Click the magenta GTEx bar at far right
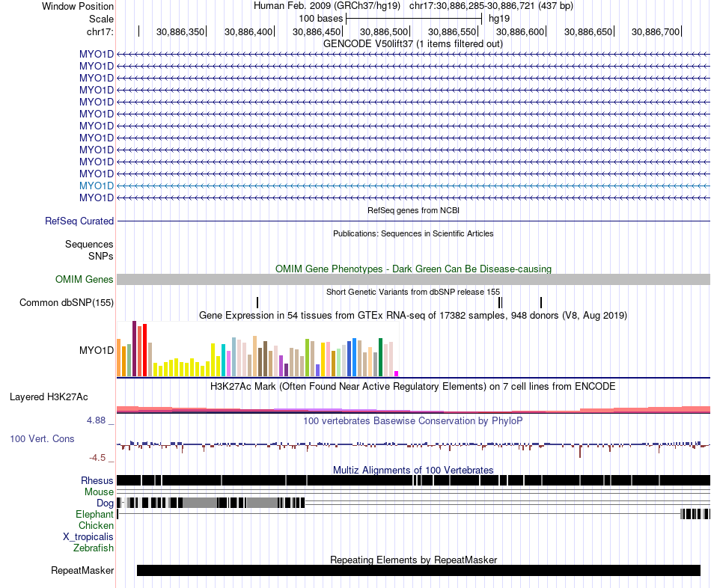Viewport: 711px width, 588px height. tap(397, 373)
